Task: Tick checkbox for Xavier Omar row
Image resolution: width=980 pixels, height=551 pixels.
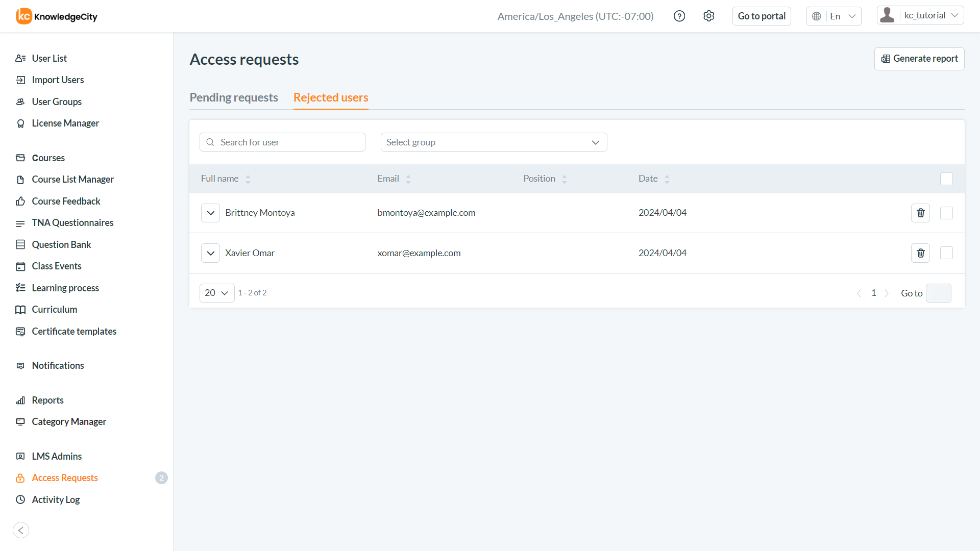Action: click(x=946, y=253)
